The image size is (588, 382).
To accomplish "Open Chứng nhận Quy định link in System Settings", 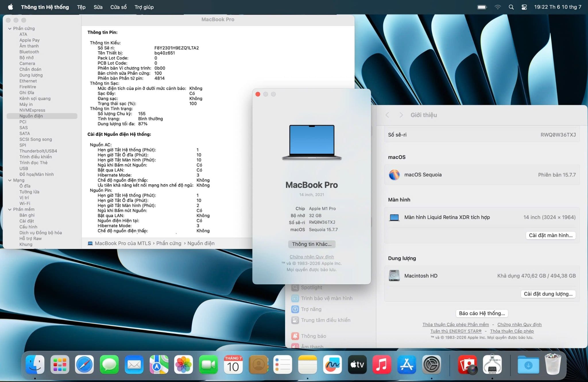I will pyautogui.click(x=519, y=325).
